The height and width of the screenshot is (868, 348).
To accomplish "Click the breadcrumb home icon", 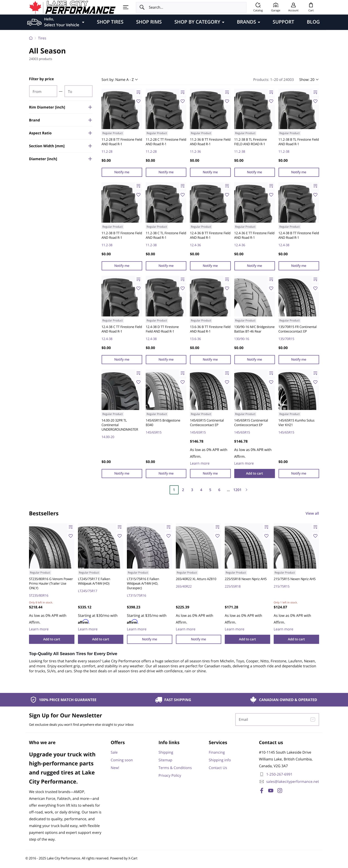I will (x=31, y=39).
